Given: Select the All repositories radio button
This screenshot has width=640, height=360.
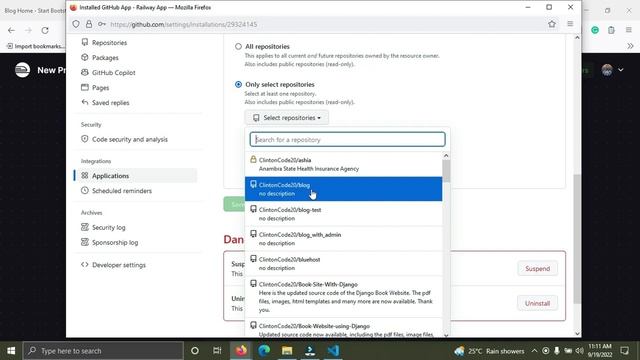Looking at the screenshot, I should 238,47.
